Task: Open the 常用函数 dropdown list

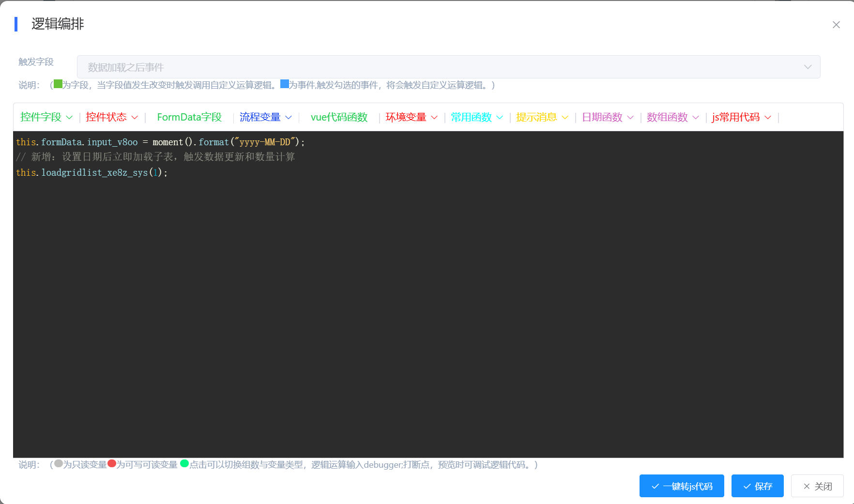Action: 476,117
